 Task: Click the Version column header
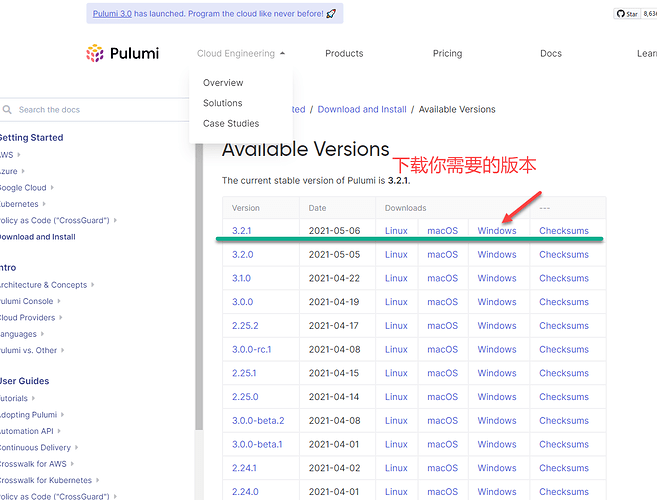click(x=246, y=208)
